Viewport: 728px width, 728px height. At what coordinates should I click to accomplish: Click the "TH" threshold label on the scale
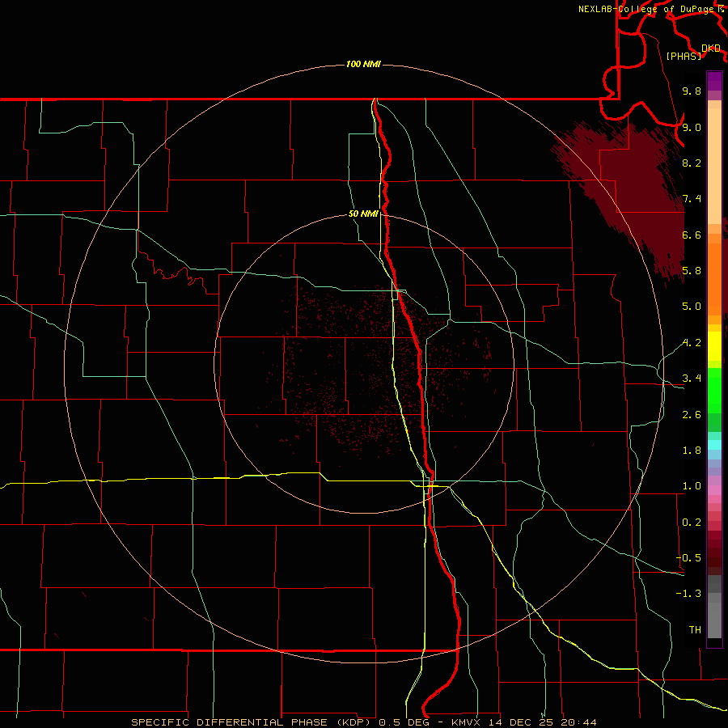click(x=695, y=630)
